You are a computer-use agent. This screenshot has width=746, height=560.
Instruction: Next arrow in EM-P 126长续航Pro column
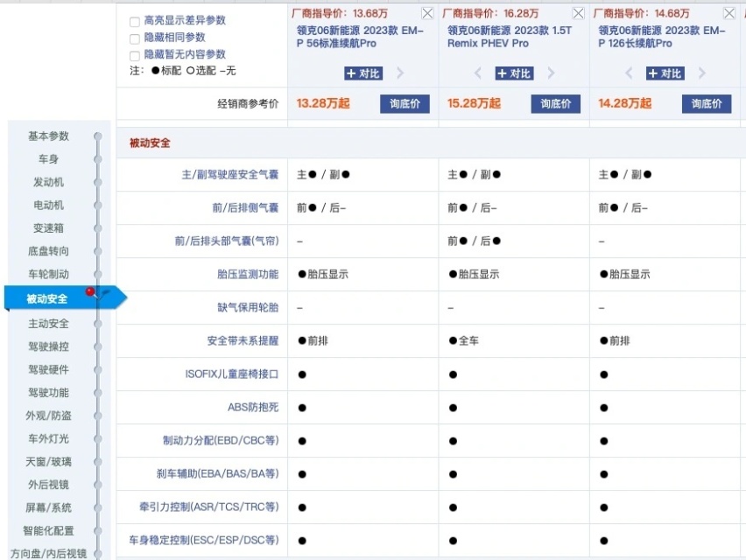pyautogui.click(x=701, y=73)
